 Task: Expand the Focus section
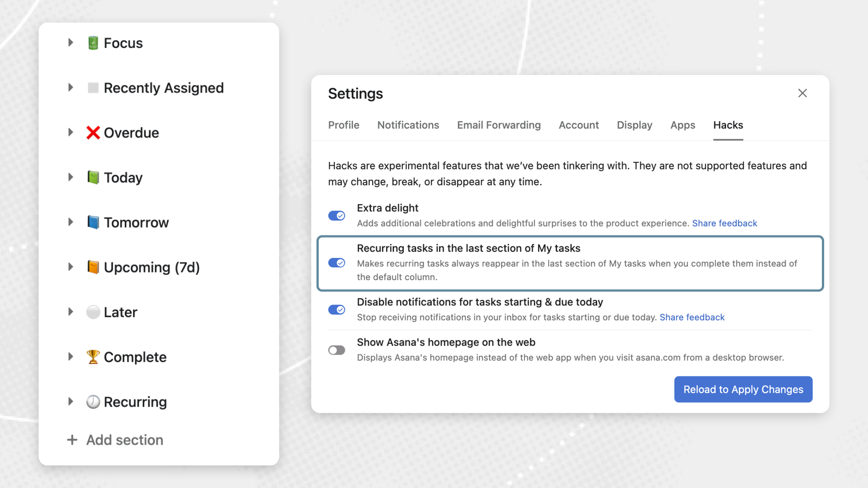coord(71,42)
